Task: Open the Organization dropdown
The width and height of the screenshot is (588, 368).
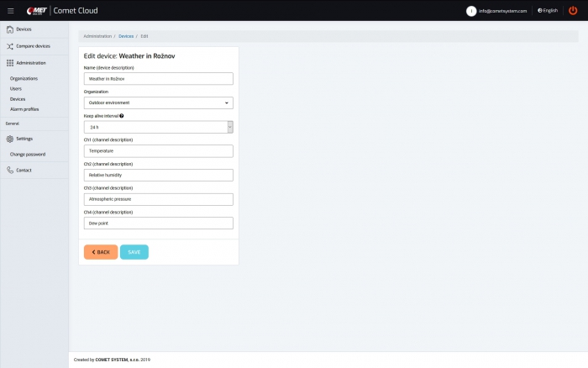Action: (158, 103)
